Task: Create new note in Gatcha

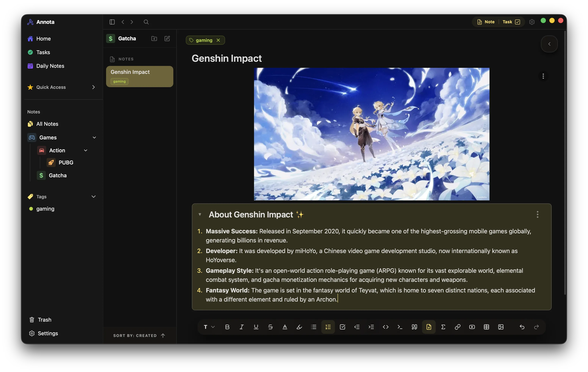Action: [167, 39]
